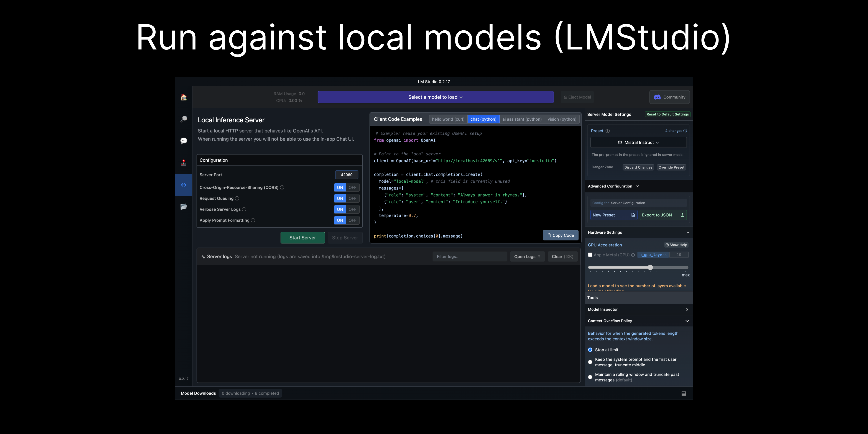Select the Local Server arrows icon

pyautogui.click(x=184, y=185)
